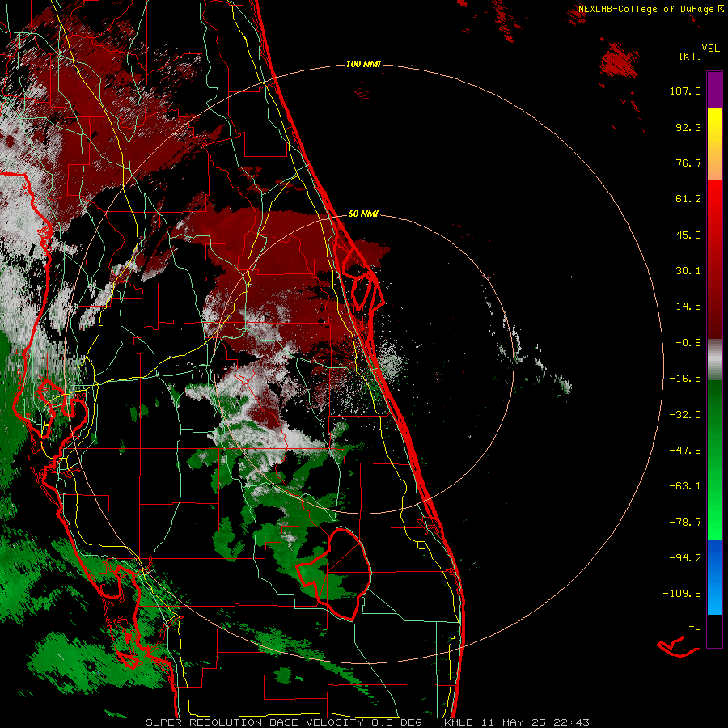Click the -63.1 velocity scale value
728x728 pixels.
coord(685,486)
